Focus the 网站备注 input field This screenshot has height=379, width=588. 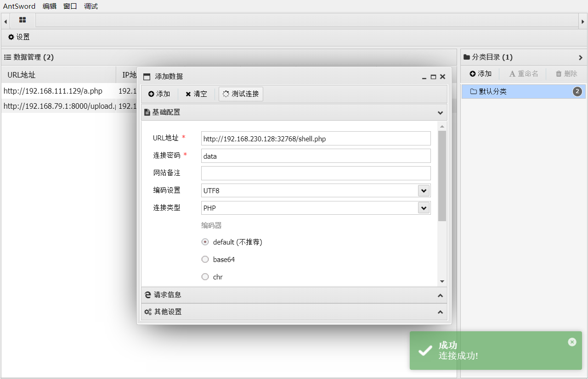316,173
